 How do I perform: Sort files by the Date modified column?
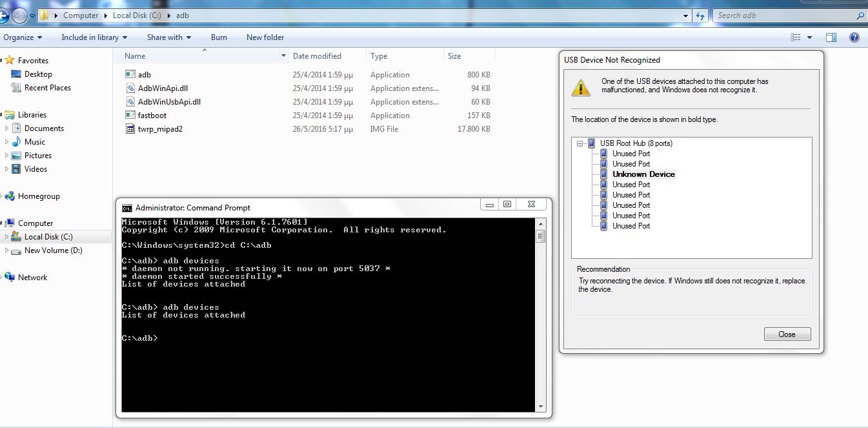tap(317, 56)
